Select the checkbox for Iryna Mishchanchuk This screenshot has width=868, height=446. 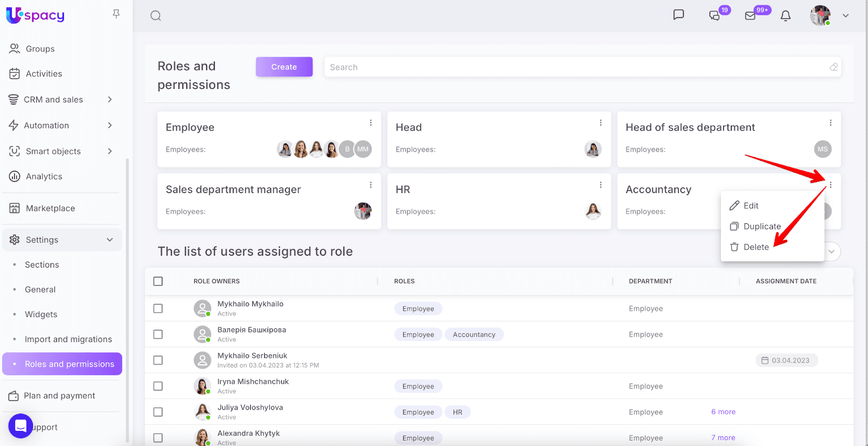[x=158, y=386]
